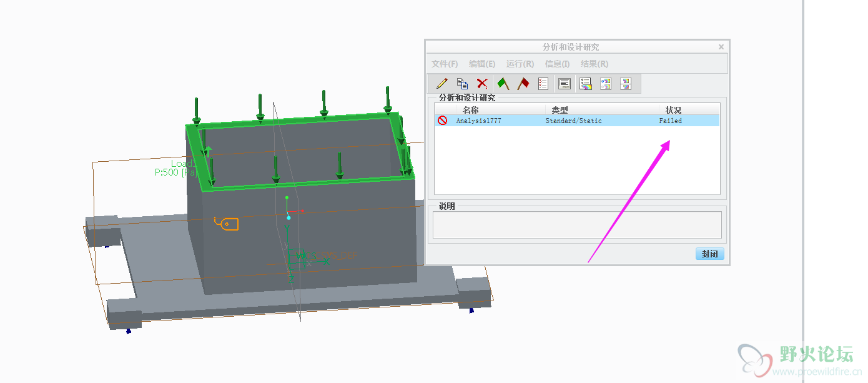Click the copy analysis icon
Image resolution: width=868 pixels, height=383 pixels.
462,84
